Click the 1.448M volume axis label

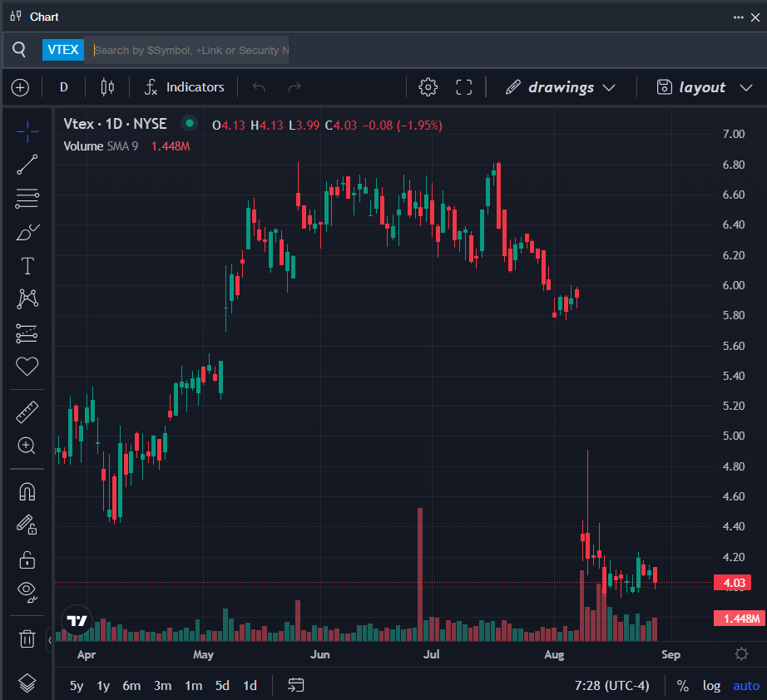[x=739, y=619]
